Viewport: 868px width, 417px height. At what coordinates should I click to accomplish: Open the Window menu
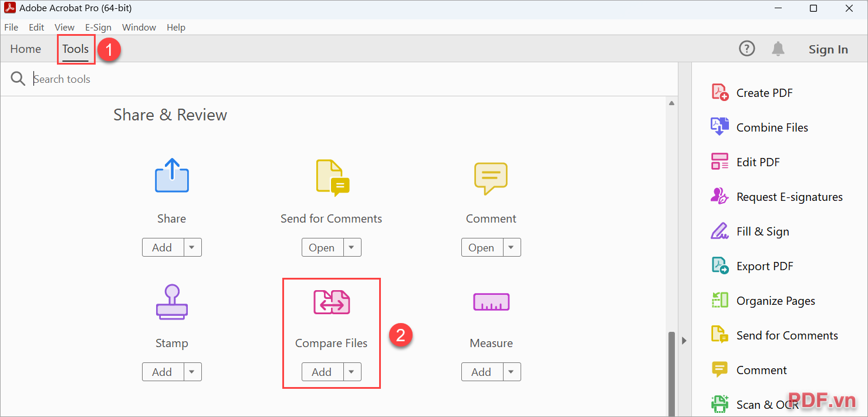(x=139, y=28)
